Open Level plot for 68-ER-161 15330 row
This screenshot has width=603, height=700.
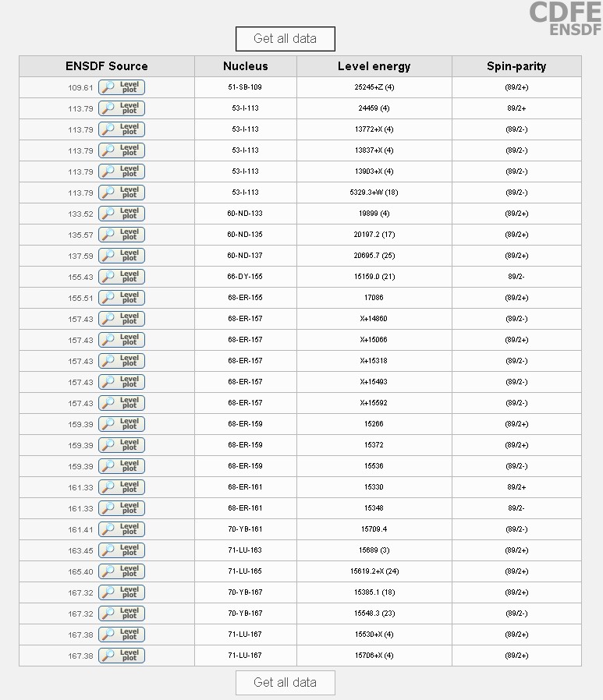(x=122, y=487)
